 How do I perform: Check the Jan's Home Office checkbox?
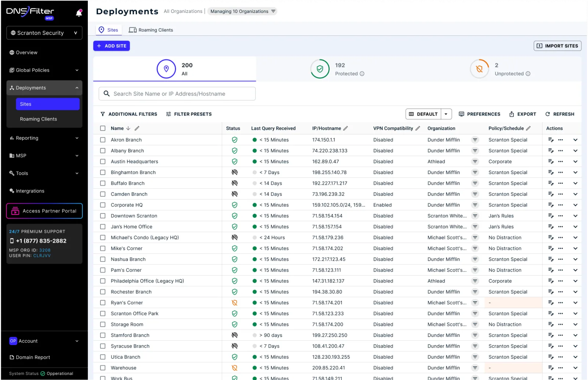pos(103,227)
